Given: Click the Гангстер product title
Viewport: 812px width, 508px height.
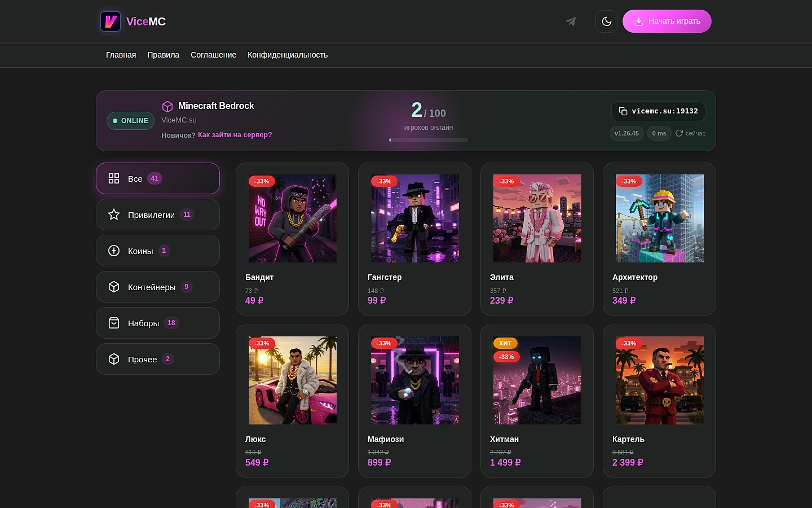Looking at the screenshot, I should click(x=385, y=277).
